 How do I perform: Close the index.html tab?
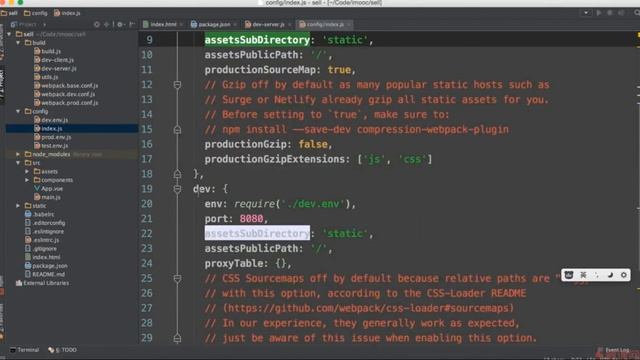coord(181,24)
